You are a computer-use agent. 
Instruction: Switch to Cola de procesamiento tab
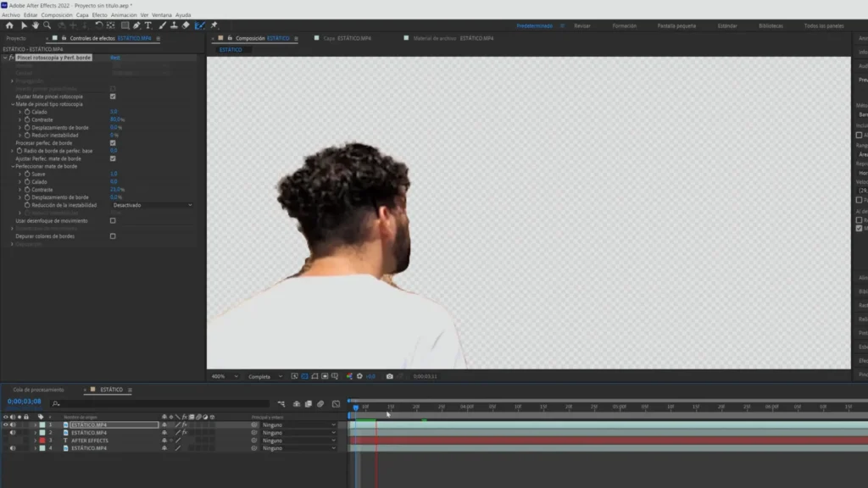pyautogui.click(x=38, y=390)
